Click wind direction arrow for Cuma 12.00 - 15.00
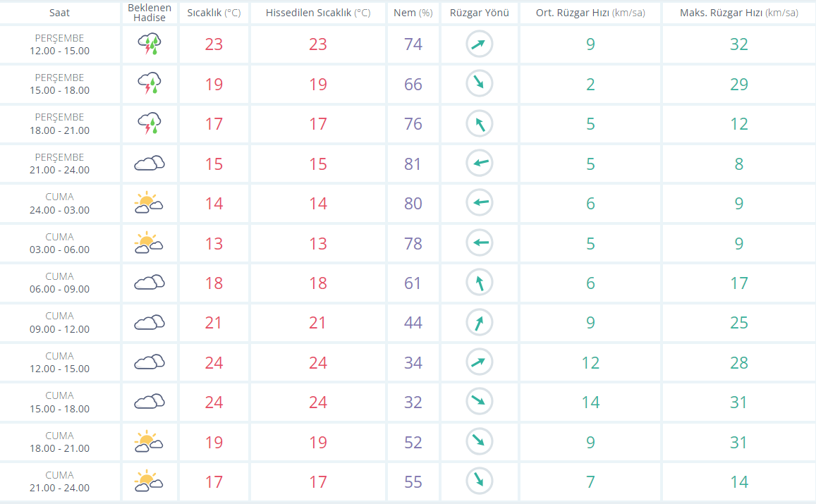Image resolution: width=816 pixels, height=504 pixels. coord(480,362)
